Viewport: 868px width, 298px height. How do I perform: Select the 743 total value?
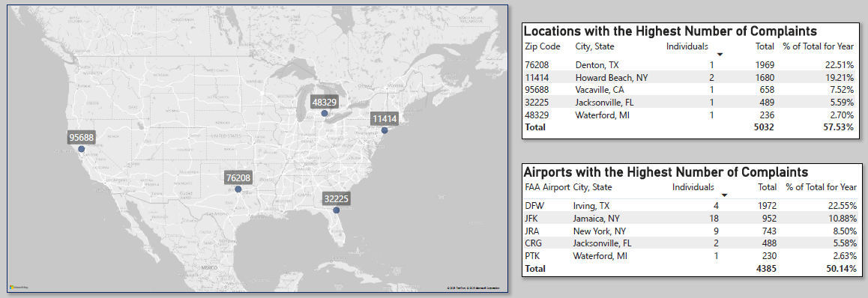point(769,231)
